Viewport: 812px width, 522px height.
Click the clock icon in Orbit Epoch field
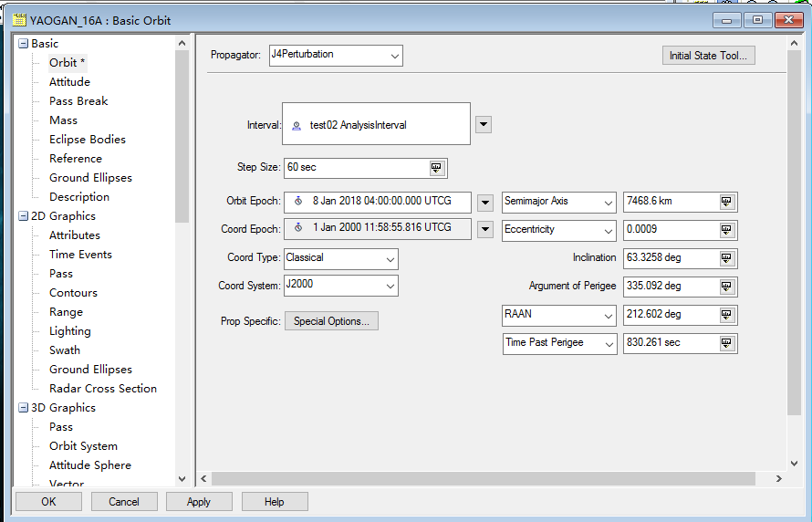297,202
